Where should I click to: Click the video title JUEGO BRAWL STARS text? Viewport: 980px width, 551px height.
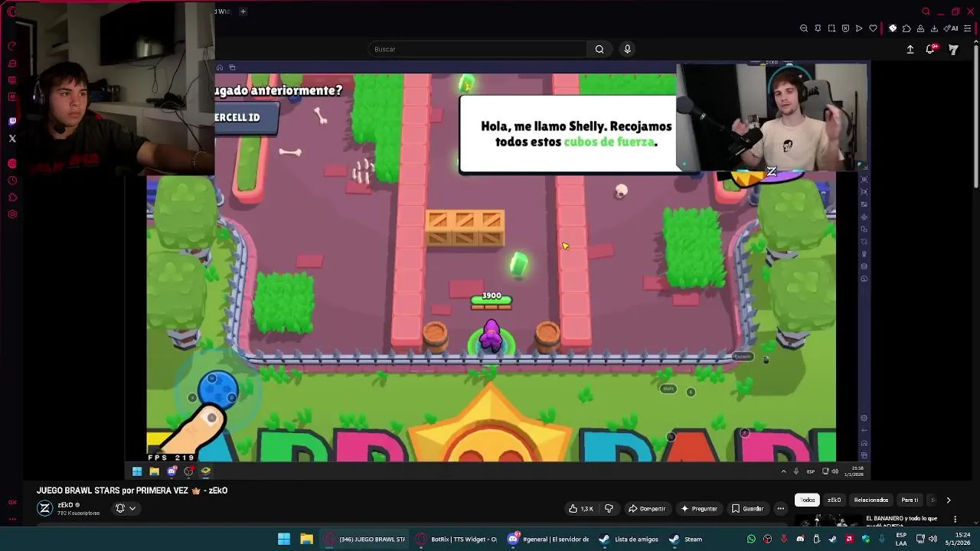(x=132, y=491)
